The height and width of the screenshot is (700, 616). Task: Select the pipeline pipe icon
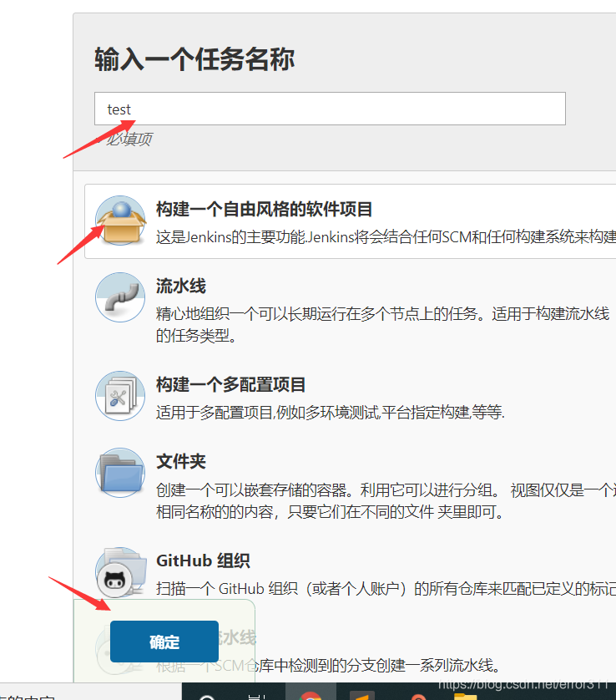[x=120, y=297]
